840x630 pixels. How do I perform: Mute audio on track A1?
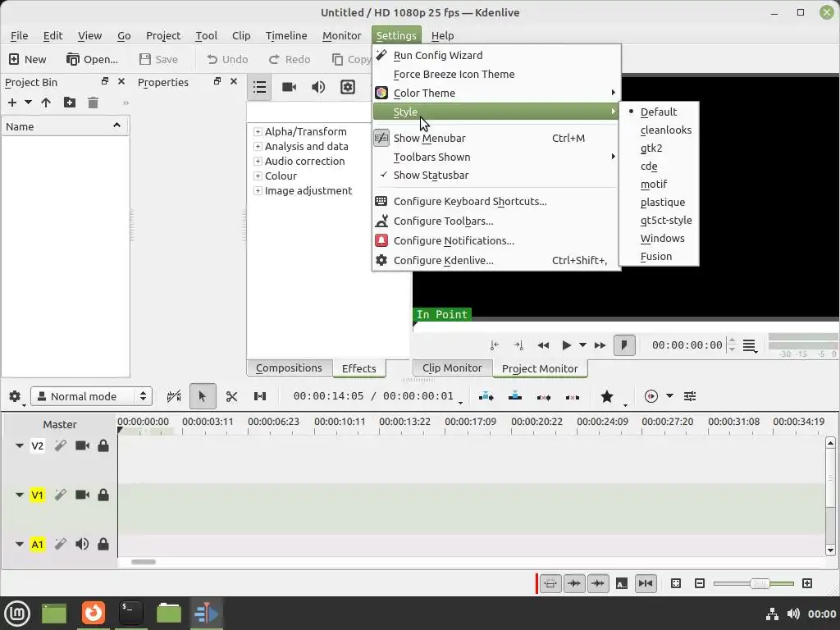click(x=82, y=545)
